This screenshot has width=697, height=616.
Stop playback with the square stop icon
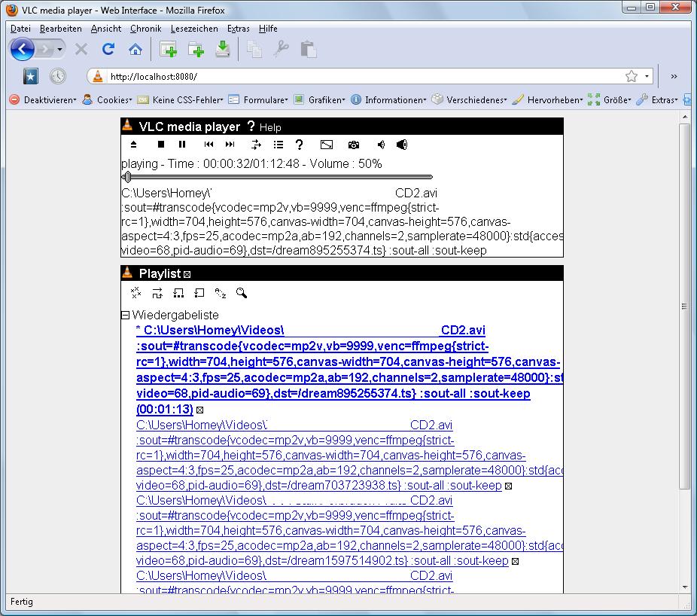pyautogui.click(x=161, y=145)
